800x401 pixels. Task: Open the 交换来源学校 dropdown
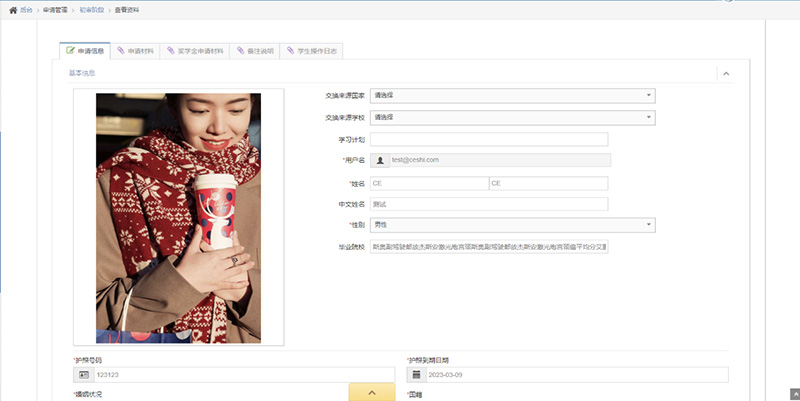coord(512,117)
